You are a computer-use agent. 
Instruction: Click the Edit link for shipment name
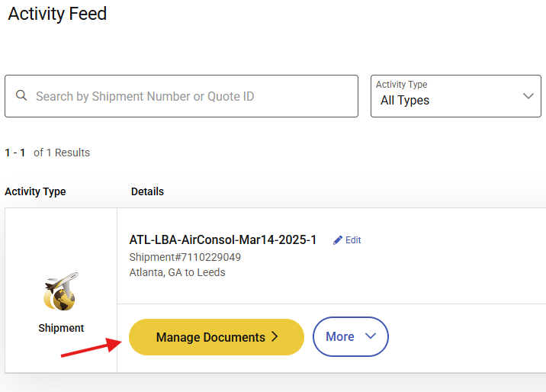(x=353, y=240)
